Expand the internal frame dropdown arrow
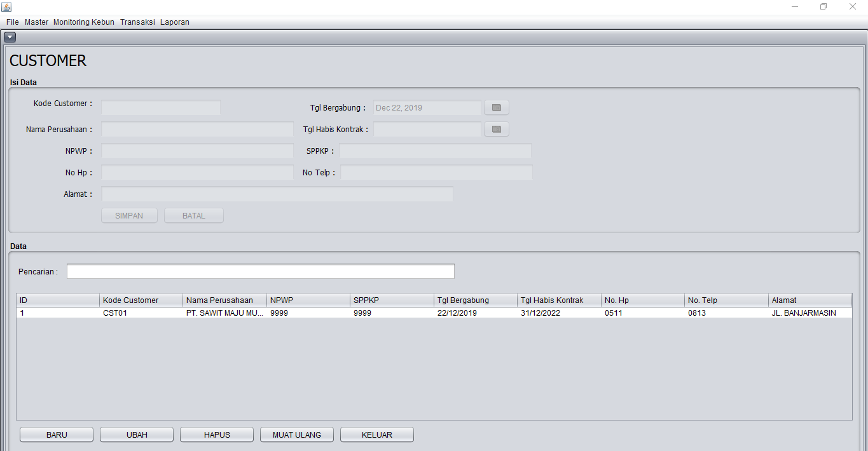 click(x=10, y=37)
